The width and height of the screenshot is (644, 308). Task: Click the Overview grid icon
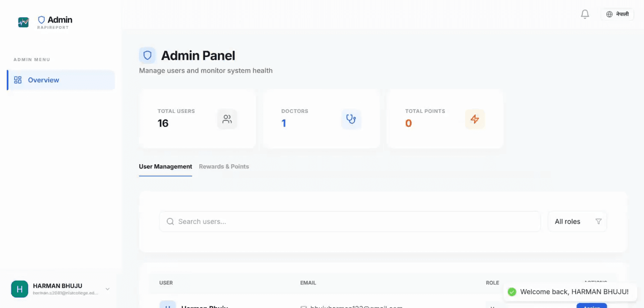(18, 80)
